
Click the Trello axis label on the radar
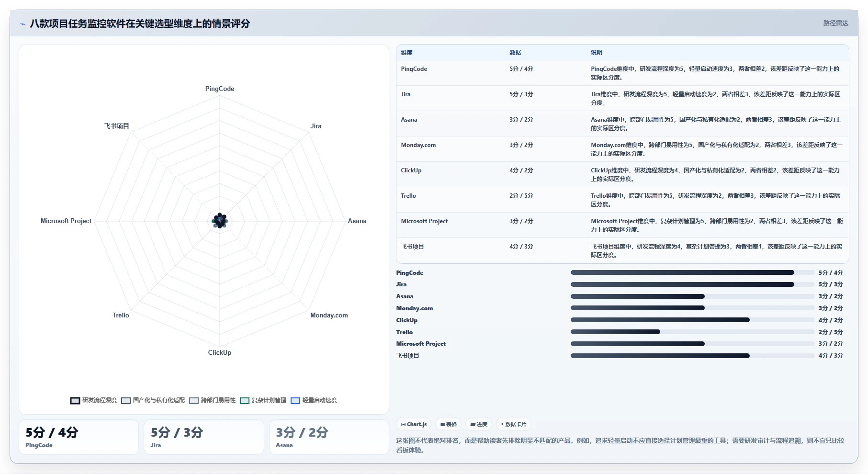(121, 315)
